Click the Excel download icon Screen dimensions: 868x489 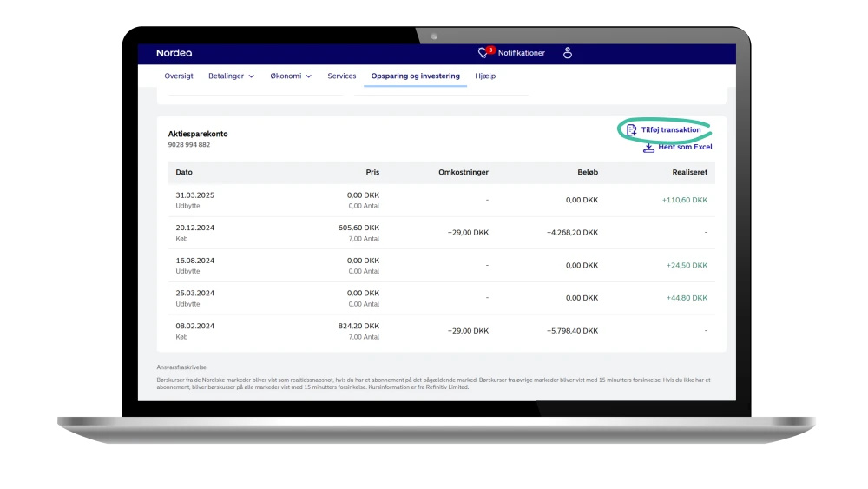pyautogui.click(x=648, y=148)
